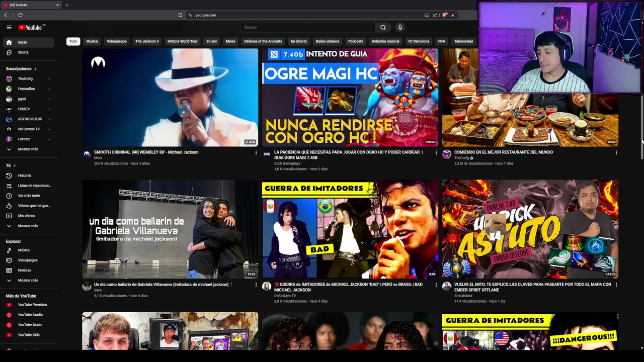The width and height of the screenshot is (644, 362).
Task: Click DeSoslayo TV channel name
Action: pyautogui.click(x=285, y=296)
